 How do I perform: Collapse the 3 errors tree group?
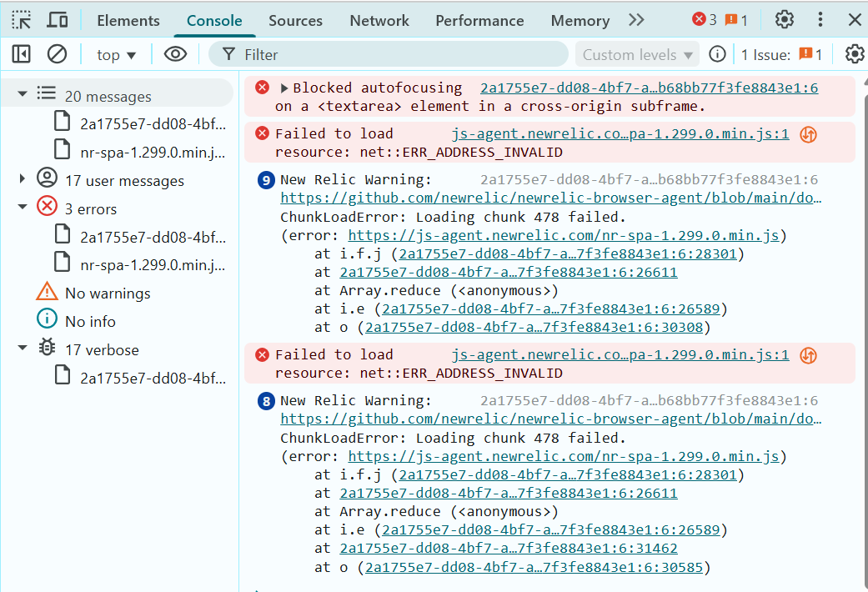[23, 208]
